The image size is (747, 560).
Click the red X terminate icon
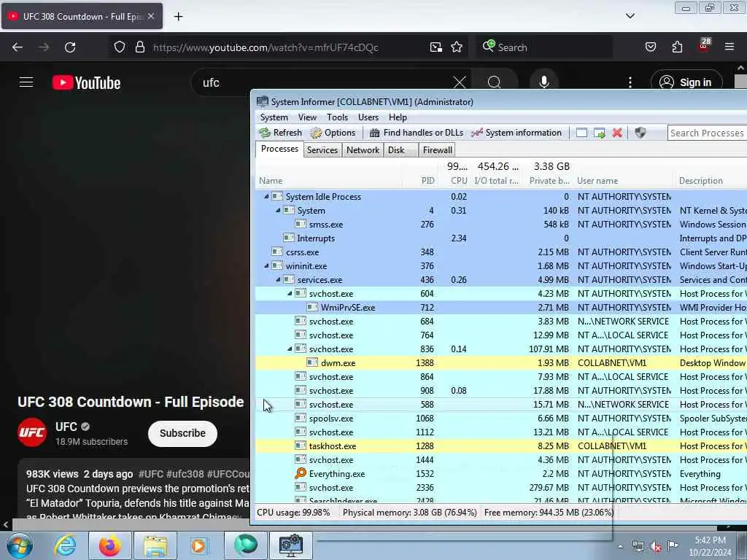coord(617,133)
